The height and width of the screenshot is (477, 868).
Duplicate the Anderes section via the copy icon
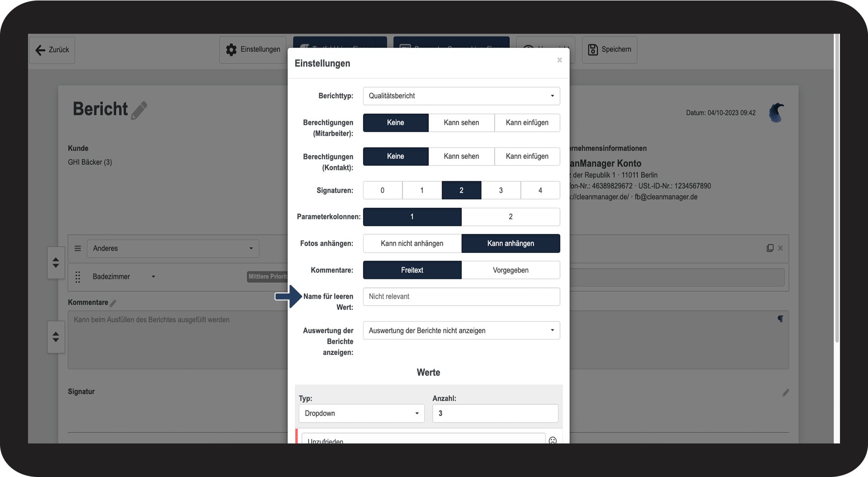click(x=770, y=248)
